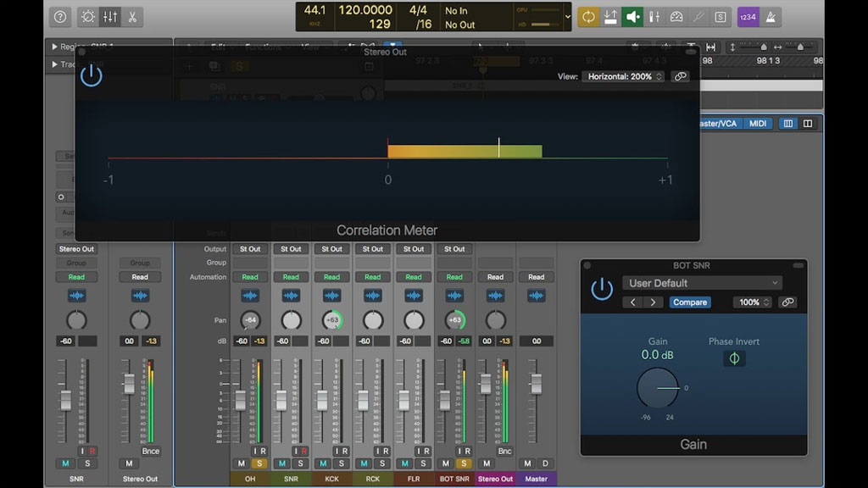Image resolution: width=868 pixels, height=488 pixels.
Task: Change automation mode Read on FLR channel
Action: click(414, 277)
